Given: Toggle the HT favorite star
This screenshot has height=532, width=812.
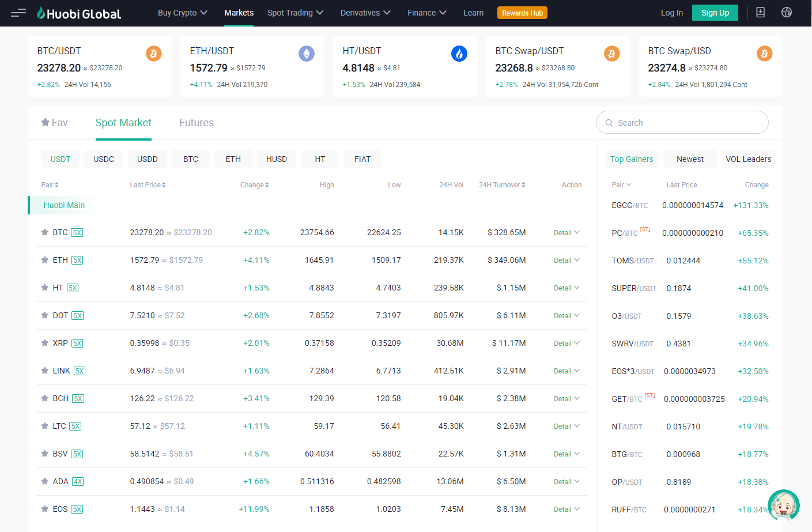Looking at the screenshot, I should [x=44, y=288].
